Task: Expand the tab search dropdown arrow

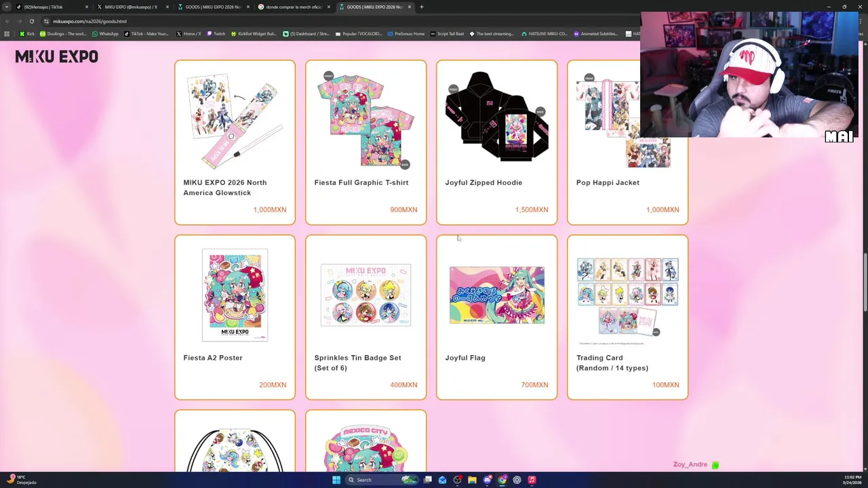Action: [7, 7]
